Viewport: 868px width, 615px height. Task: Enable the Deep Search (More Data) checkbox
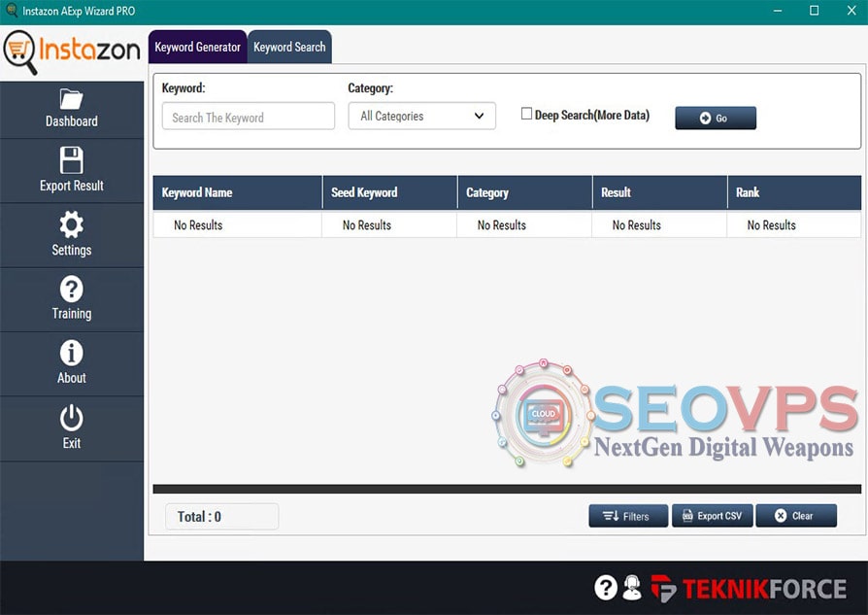[x=526, y=114]
